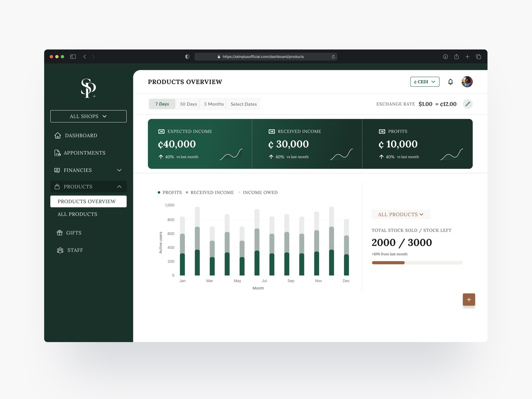This screenshot has height=399, width=532.
Task: Open the ALL SHOPS dropdown
Action: click(88, 116)
